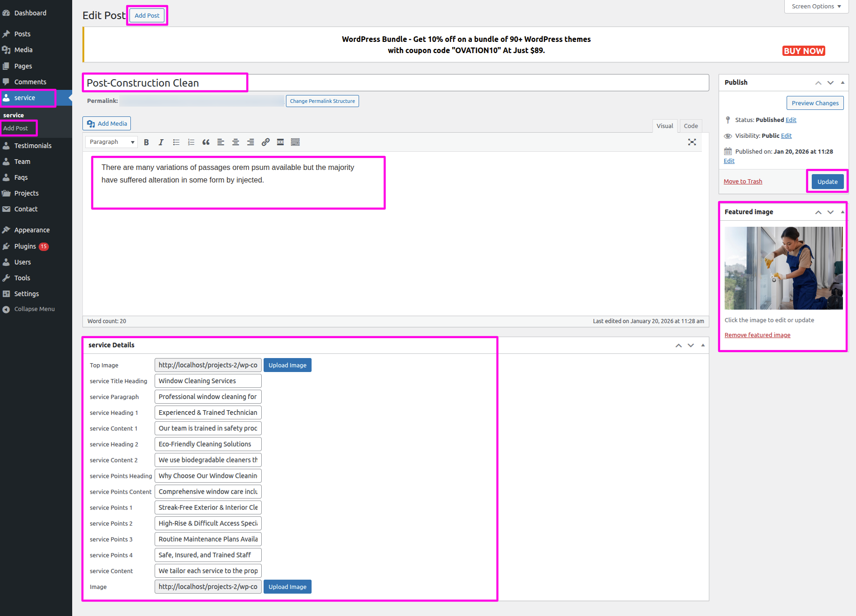Insert a bulleted list
The image size is (856, 616).
tap(176, 142)
